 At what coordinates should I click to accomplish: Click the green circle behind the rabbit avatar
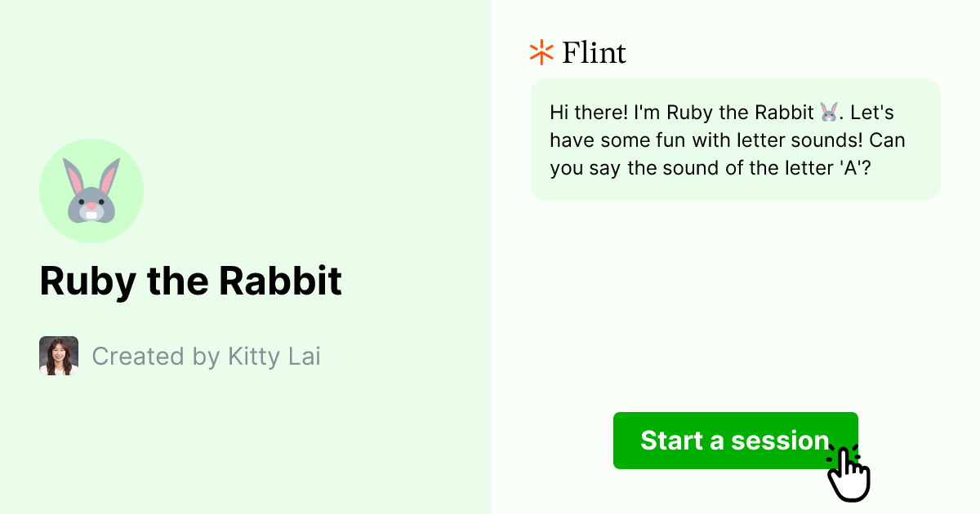(91, 190)
